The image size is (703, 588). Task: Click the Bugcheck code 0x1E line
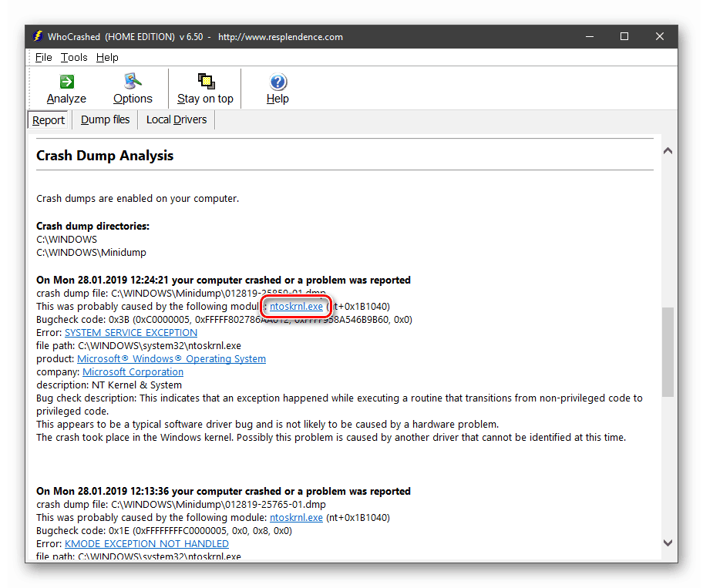(164, 531)
